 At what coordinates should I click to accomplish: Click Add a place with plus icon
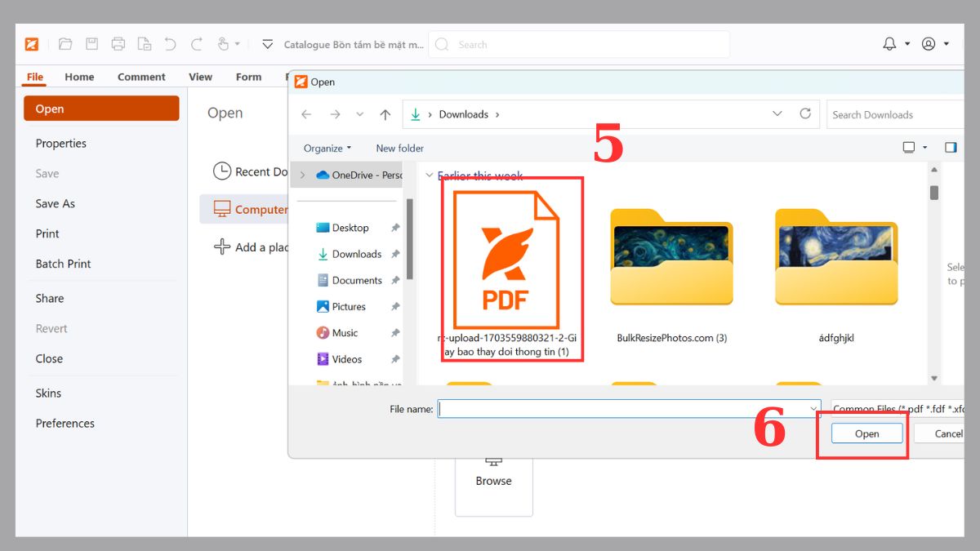click(x=250, y=247)
